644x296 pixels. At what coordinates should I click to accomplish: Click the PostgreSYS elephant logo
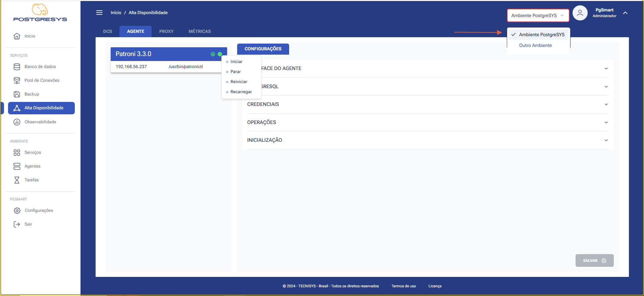pyautogui.click(x=40, y=13)
